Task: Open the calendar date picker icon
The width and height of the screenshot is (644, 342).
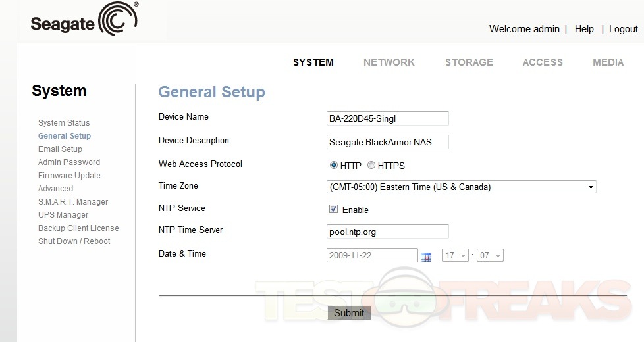Action: [x=426, y=256]
